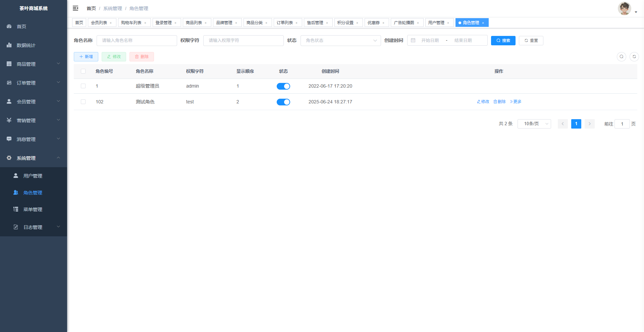644x332 pixels.
Task: Switch to the 订单列表 tab
Action: tap(285, 22)
